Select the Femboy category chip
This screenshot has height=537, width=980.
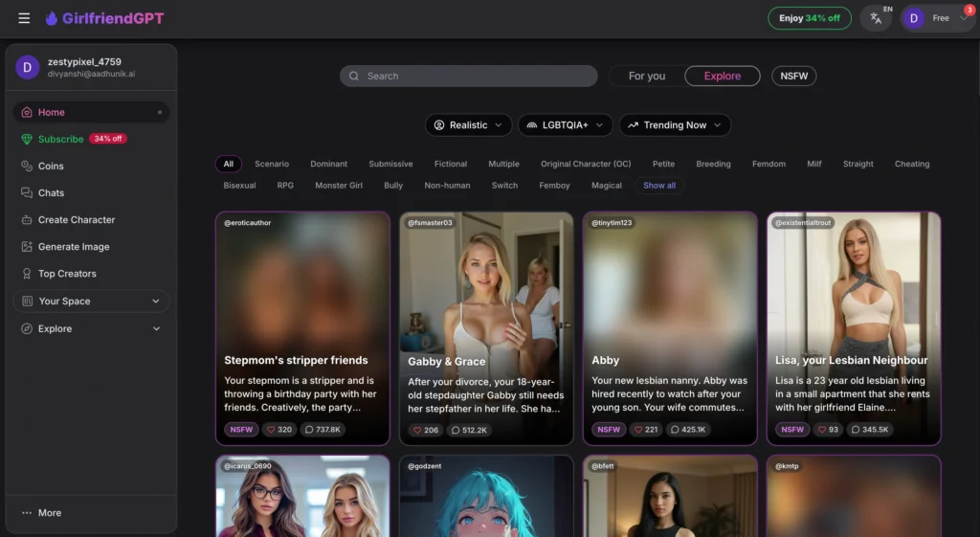coord(554,185)
